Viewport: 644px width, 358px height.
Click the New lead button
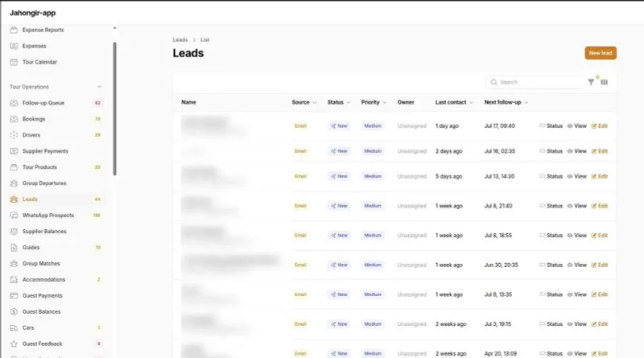[601, 53]
